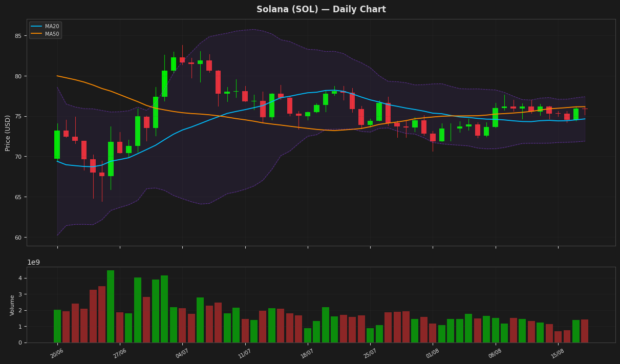Click the volume axis tick 1
The height and width of the screenshot is (364, 620).
pyautogui.click(x=20, y=327)
